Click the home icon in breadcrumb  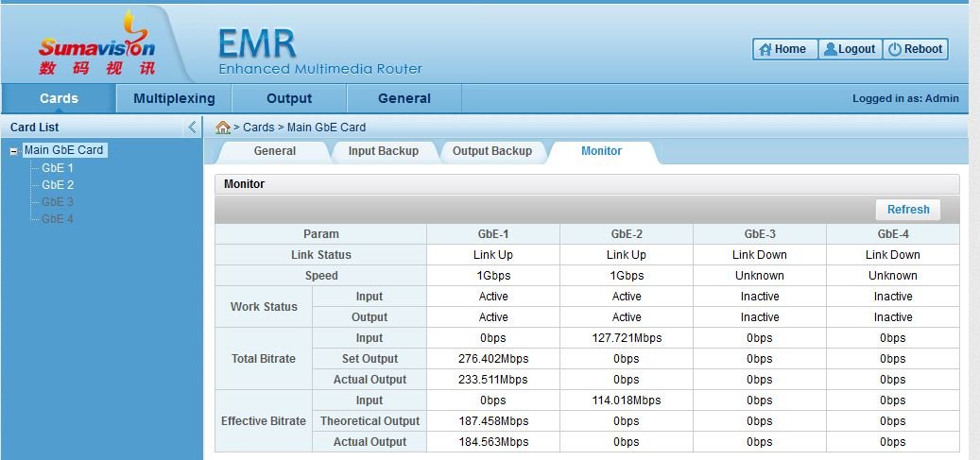tap(223, 128)
